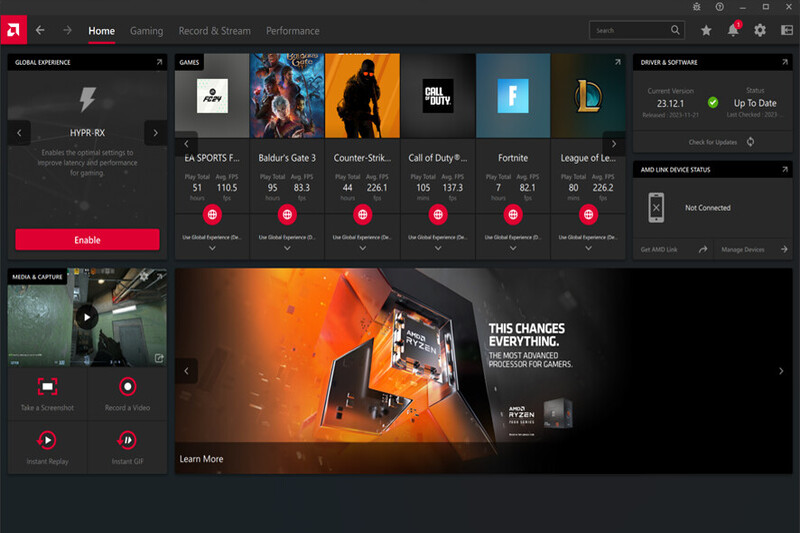Click globe icon under Fortnite

(x=513, y=214)
